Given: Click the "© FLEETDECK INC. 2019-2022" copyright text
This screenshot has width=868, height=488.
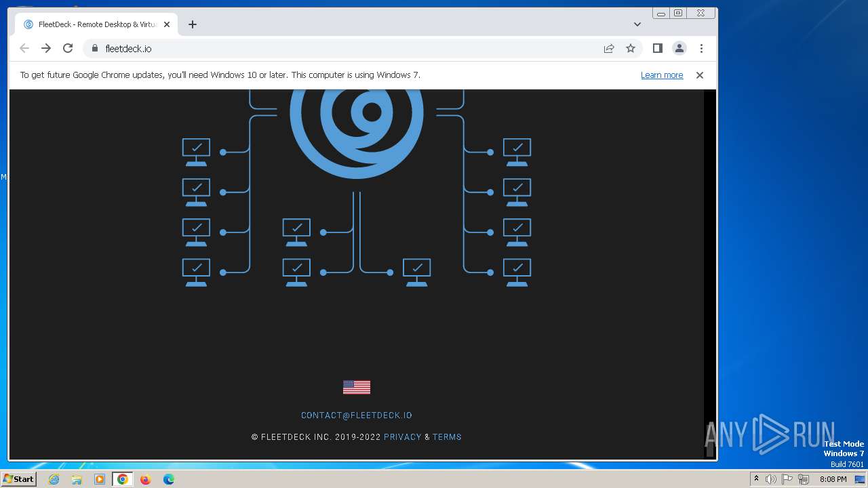Looking at the screenshot, I should 316,437.
